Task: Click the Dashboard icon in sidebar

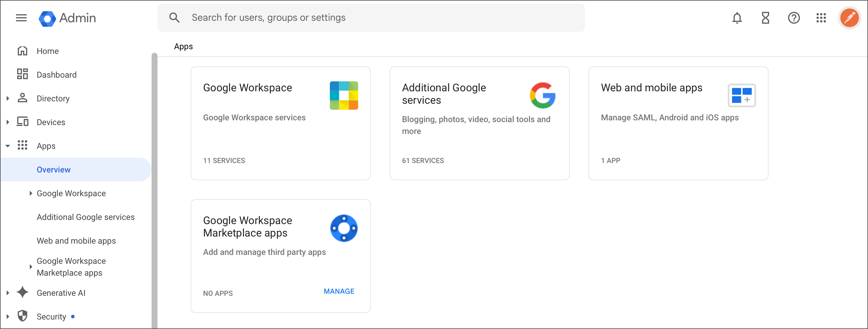Action: point(22,74)
